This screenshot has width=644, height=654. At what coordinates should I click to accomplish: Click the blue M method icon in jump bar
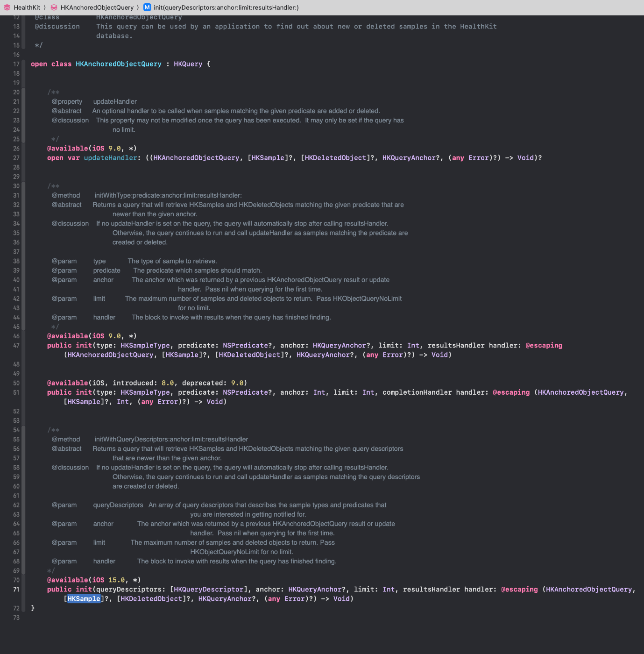point(147,7)
